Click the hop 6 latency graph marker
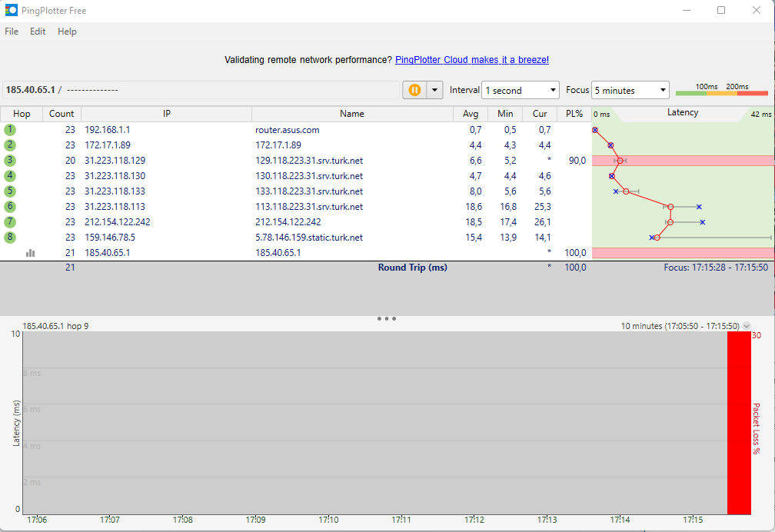Viewport: 775px width, 532px height. click(x=670, y=207)
